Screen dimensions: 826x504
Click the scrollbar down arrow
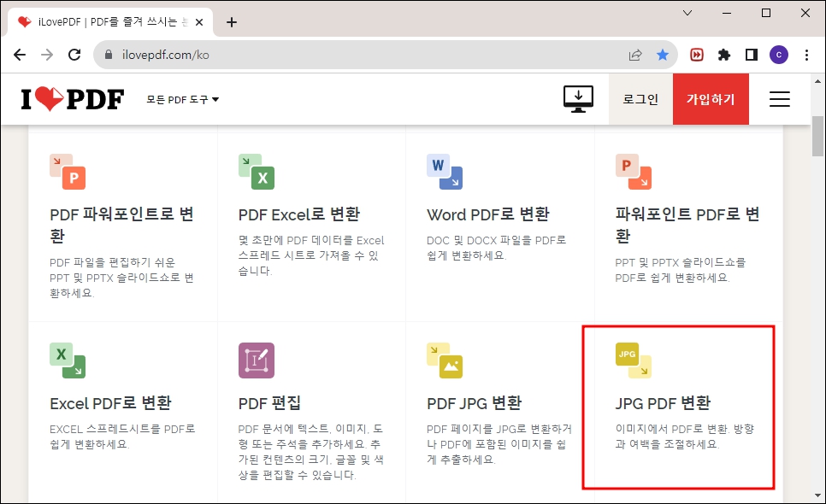point(817,495)
